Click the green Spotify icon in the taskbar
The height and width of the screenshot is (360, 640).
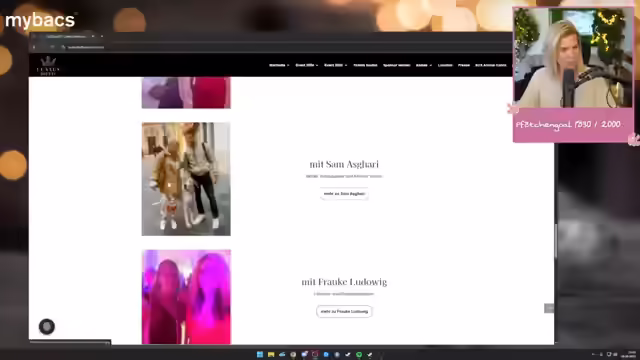tap(359, 354)
